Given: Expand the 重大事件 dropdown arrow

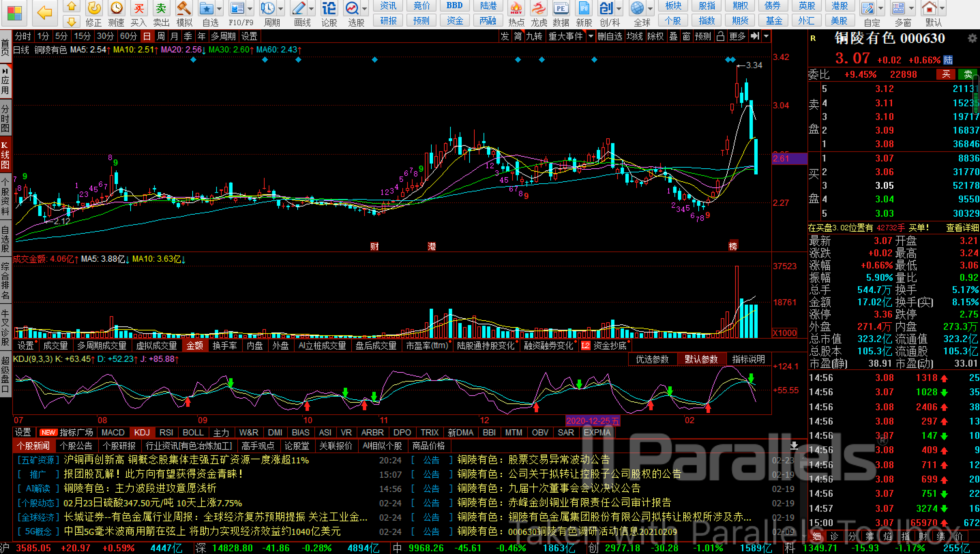Looking at the screenshot, I should [x=591, y=36].
